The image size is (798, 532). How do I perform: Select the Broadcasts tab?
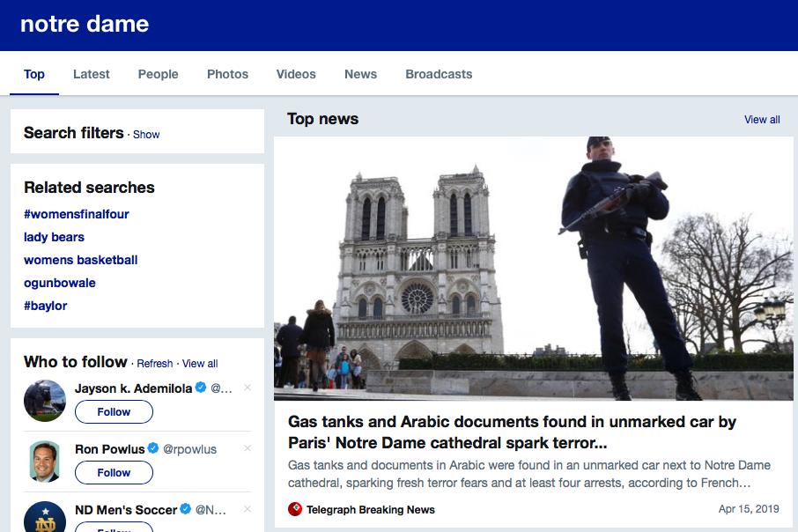tap(439, 74)
